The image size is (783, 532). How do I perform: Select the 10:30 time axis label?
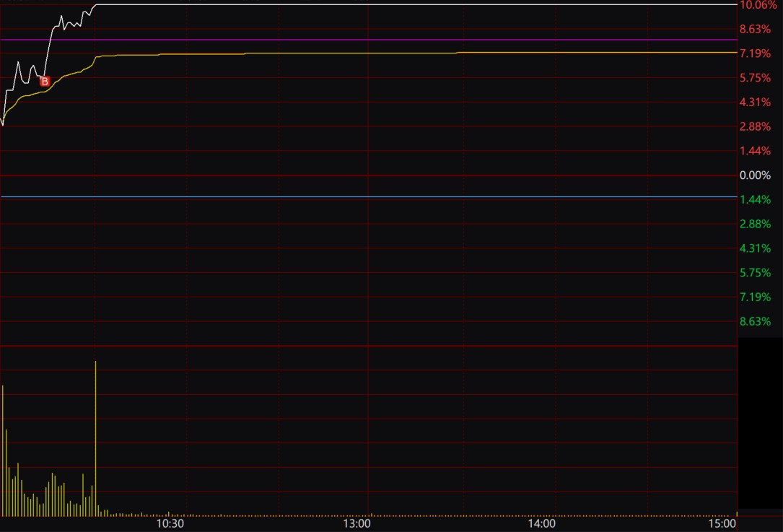coord(171,523)
